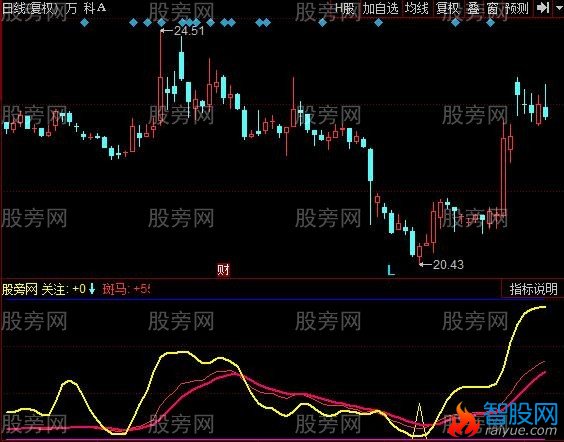Click the leftmost blue diamond info marker
Screen dimensions: 564x442
pos(84,23)
